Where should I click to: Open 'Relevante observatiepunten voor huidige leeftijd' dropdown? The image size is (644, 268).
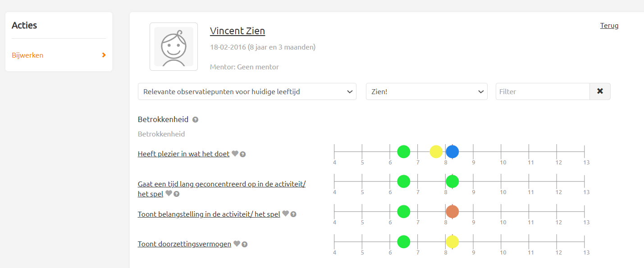[247, 91]
